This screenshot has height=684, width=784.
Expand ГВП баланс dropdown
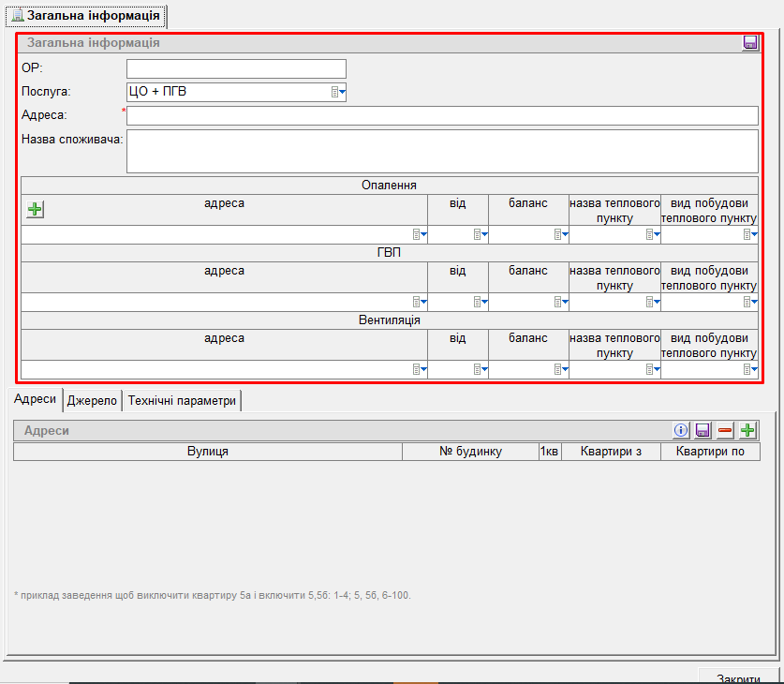click(x=560, y=302)
